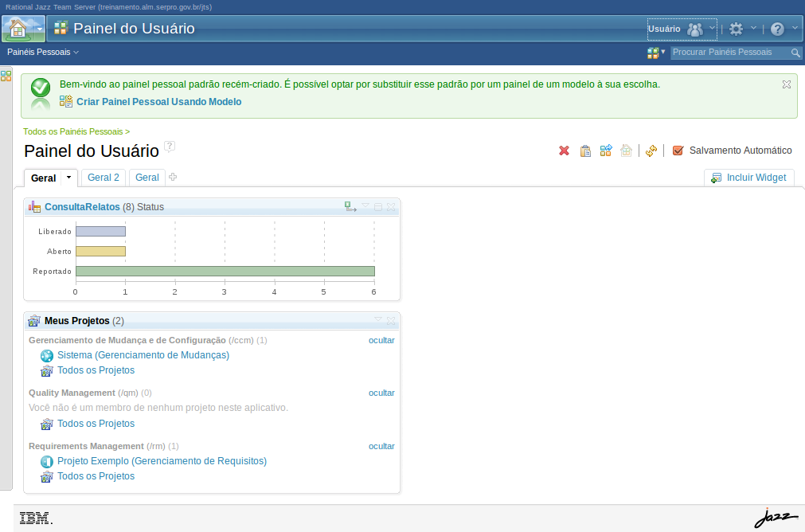Click the gear administration icon
The height and width of the screenshot is (532, 805).
(737, 29)
